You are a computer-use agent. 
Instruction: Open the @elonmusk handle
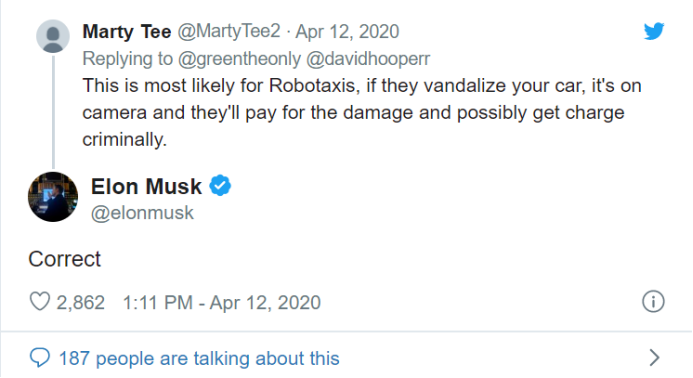point(142,213)
